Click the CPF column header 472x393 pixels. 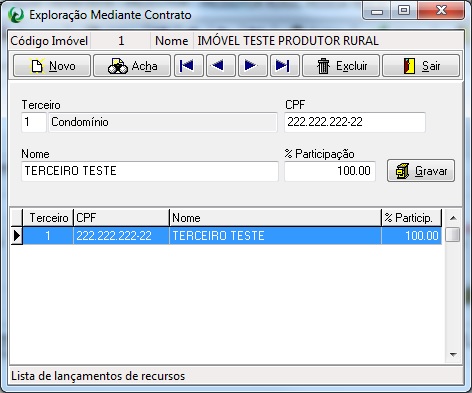(121, 218)
